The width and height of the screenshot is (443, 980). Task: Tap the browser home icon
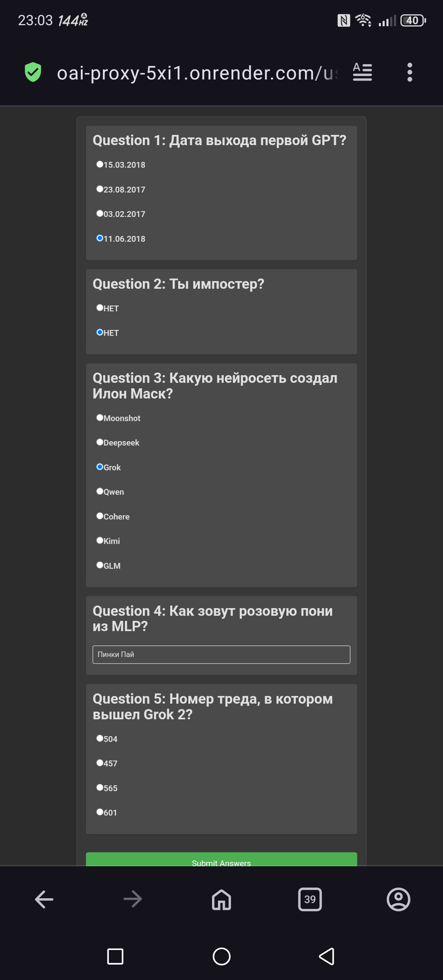pyautogui.click(x=221, y=899)
